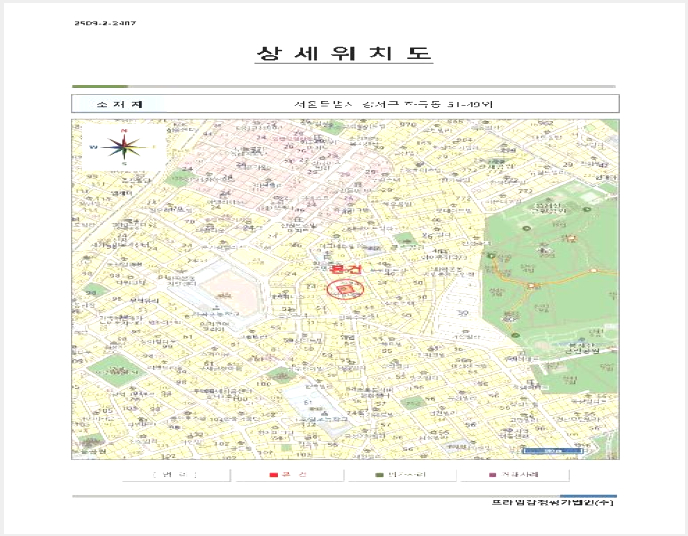Select the page title 상세위치도
The image size is (688, 536).
(344, 54)
